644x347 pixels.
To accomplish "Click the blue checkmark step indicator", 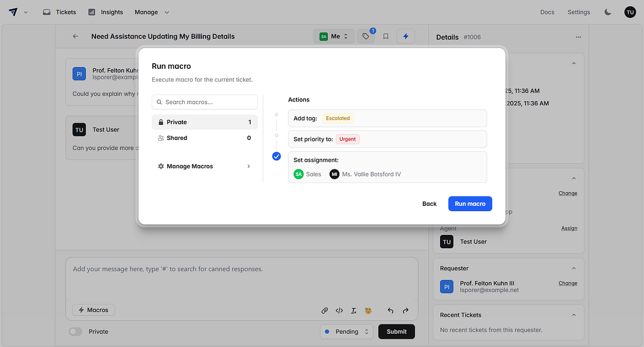I will click(276, 156).
